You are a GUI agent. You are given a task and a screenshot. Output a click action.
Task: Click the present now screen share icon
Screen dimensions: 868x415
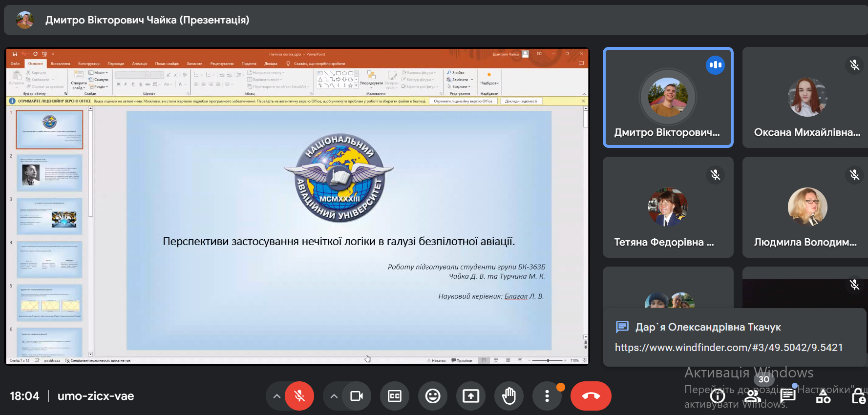(x=471, y=396)
